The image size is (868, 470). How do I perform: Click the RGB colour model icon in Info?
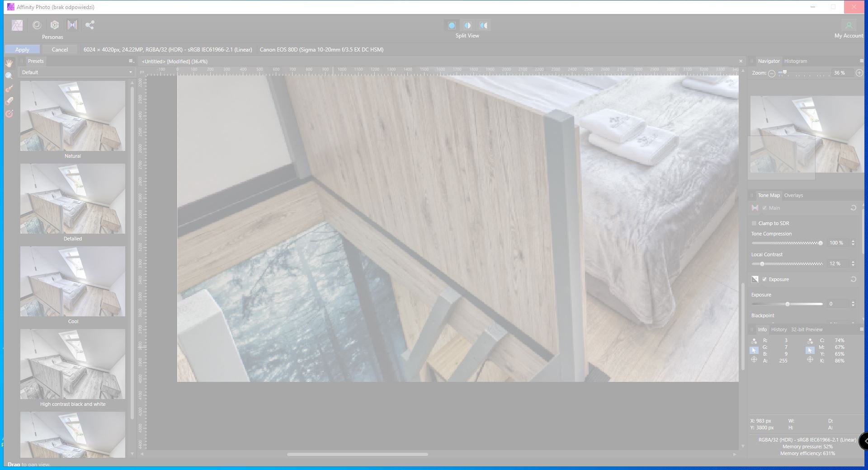point(754,341)
